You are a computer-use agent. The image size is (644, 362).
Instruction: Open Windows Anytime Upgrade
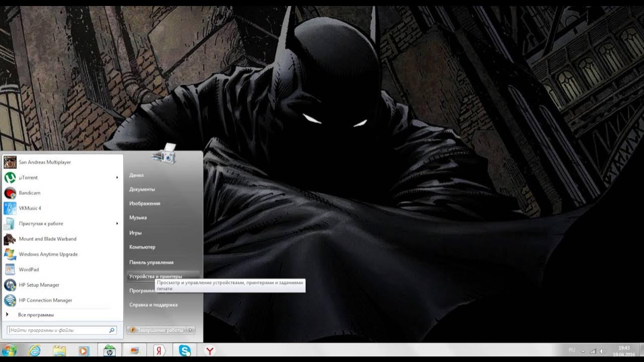[x=62, y=254]
